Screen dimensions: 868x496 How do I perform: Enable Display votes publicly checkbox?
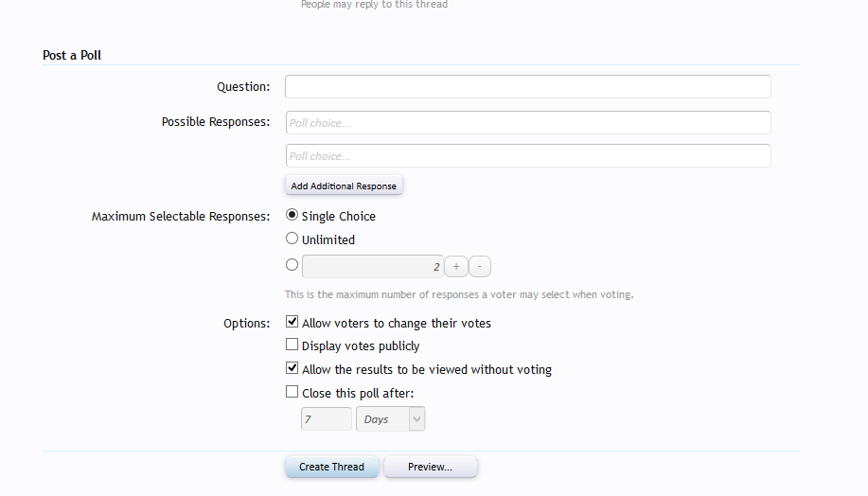point(292,345)
